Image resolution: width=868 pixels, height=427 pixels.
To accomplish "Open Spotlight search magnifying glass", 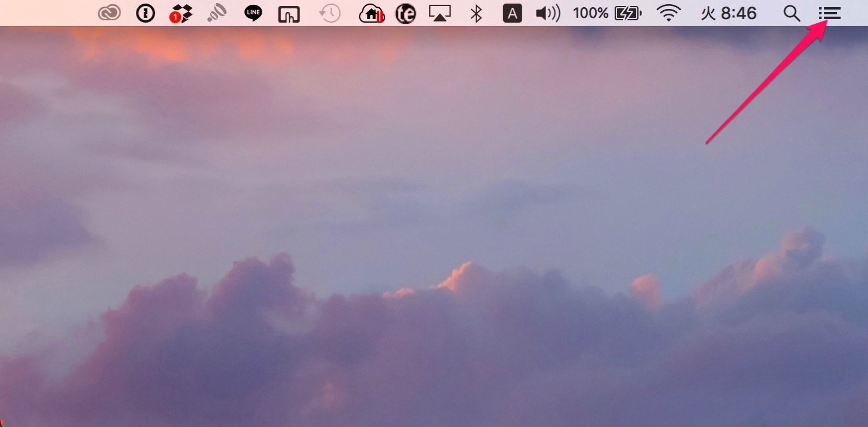I will 792,13.
